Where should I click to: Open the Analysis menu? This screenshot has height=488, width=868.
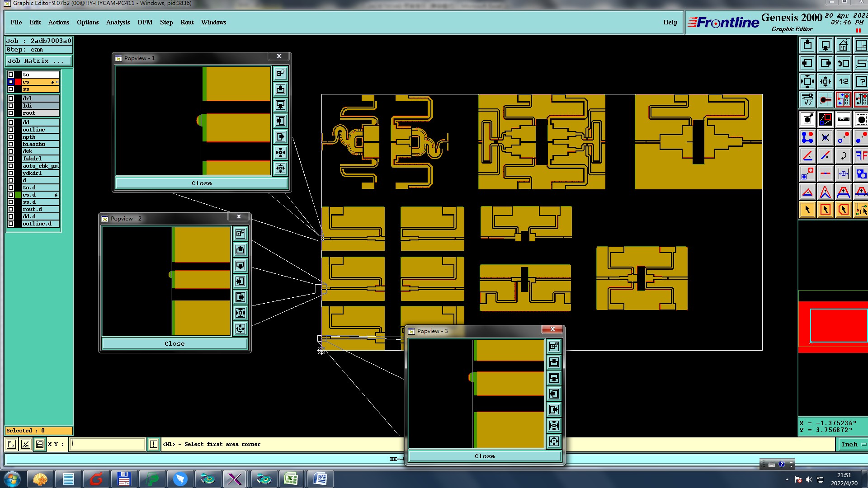[x=118, y=22]
